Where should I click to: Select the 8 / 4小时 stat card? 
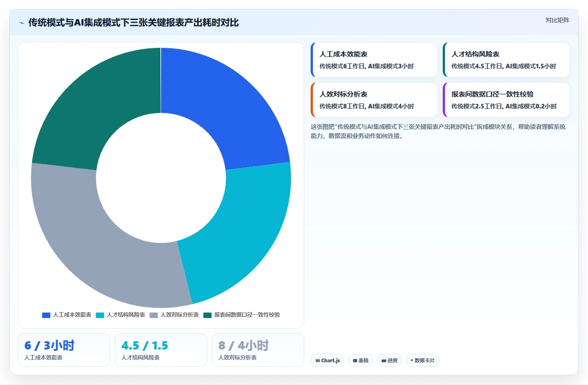point(258,350)
